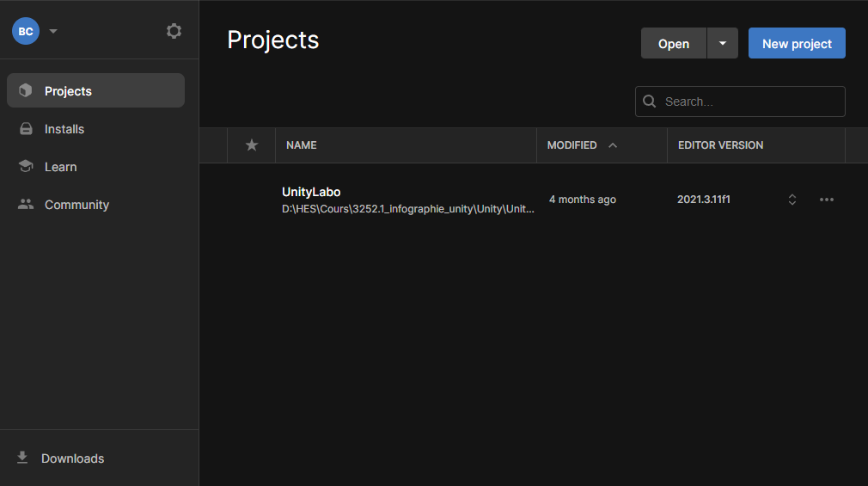Viewport: 868px width, 486px height.
Task: Go to the Installs tab
Action: 64,129
